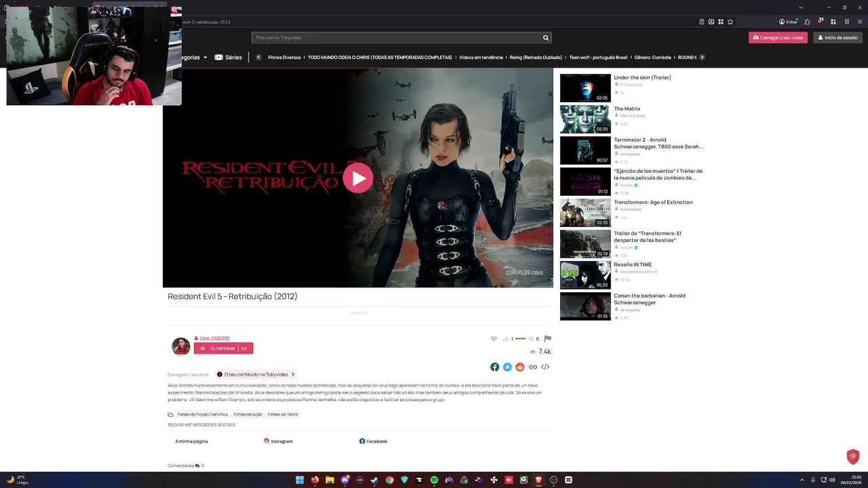Show hidden system tray icons
The image size is (868, 488).
[x=802, y=480]
